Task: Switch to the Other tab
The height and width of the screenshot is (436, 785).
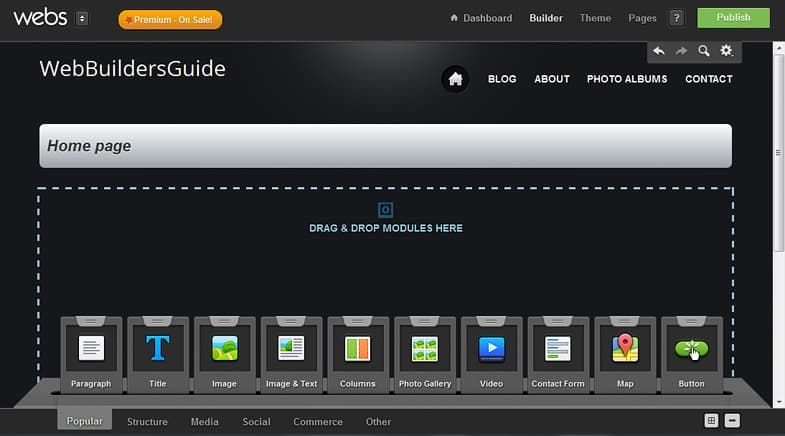Action: click(x=378, y=421)
